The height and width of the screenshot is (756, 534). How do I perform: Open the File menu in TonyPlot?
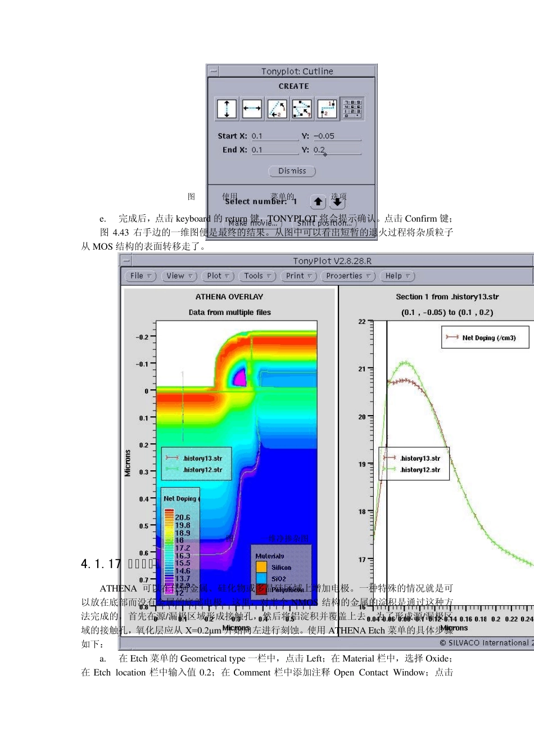[x=141, y=276]
